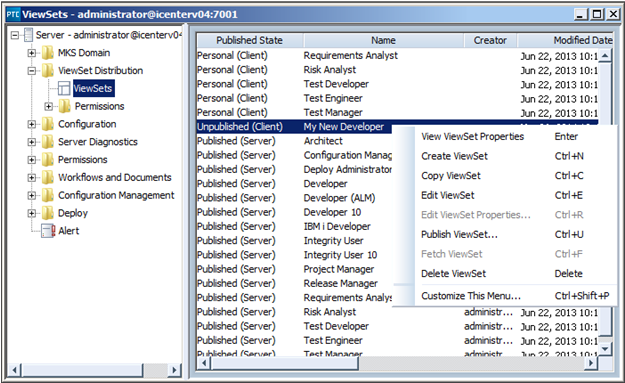This screenshot has height=383, width=625.
Task: Expand the Deploy node
Action: [x=31, y=213]
